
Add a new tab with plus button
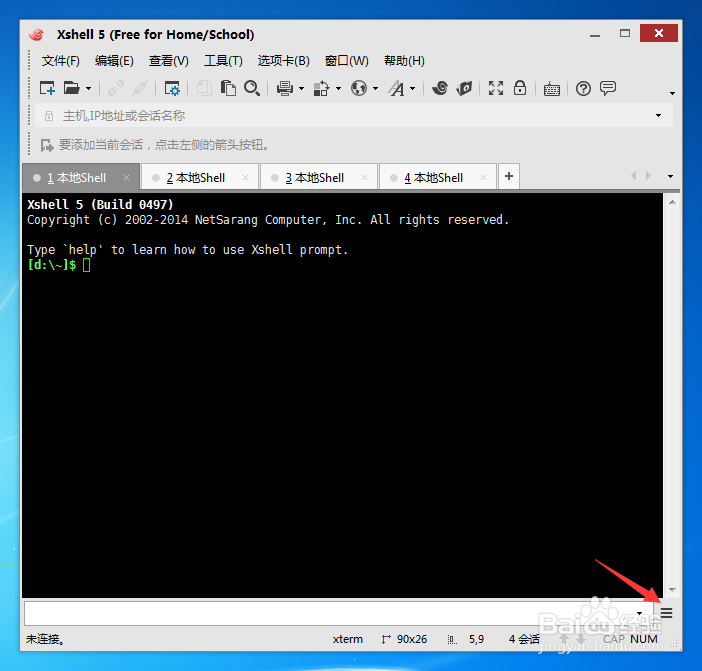click(x=509, y=176)
